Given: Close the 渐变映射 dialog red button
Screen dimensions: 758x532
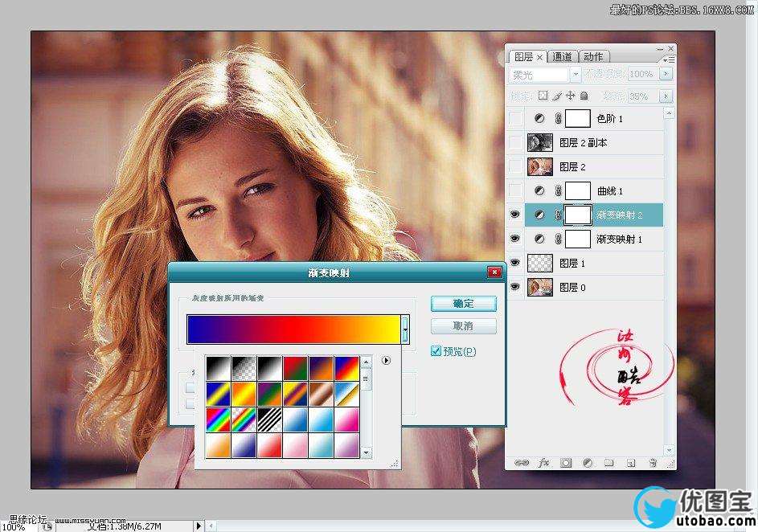Looking at the screenshot, I should coord(494,272).
